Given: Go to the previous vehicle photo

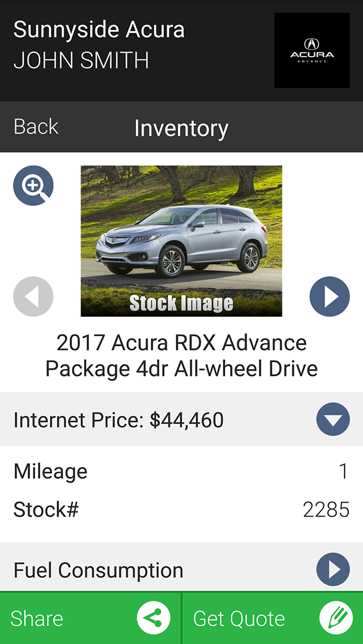Looking at the screenshot, I should point(33,296).
